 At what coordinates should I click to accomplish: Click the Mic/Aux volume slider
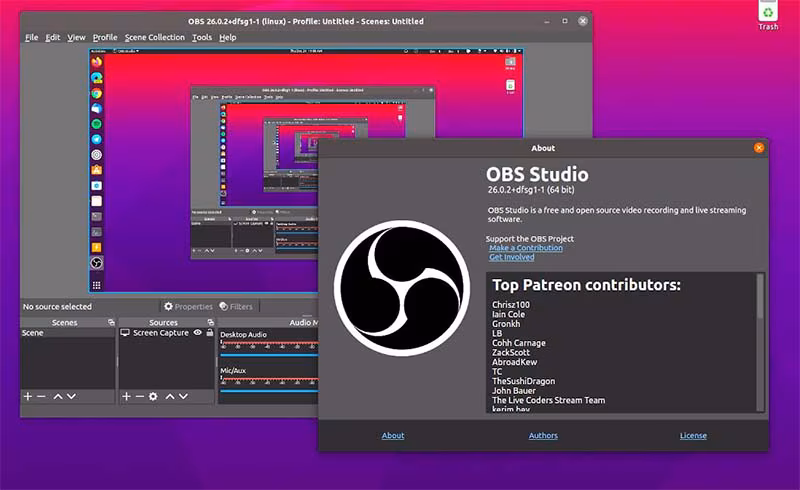269,390
